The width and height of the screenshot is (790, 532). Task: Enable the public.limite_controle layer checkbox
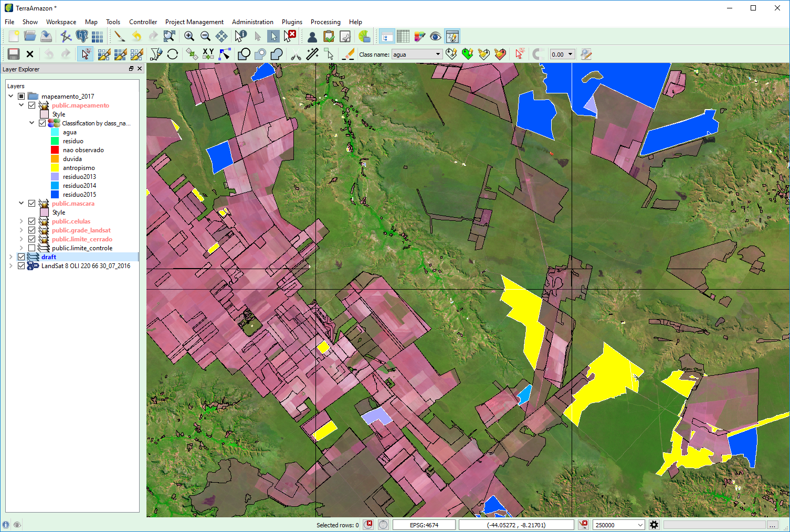(31, 248)
